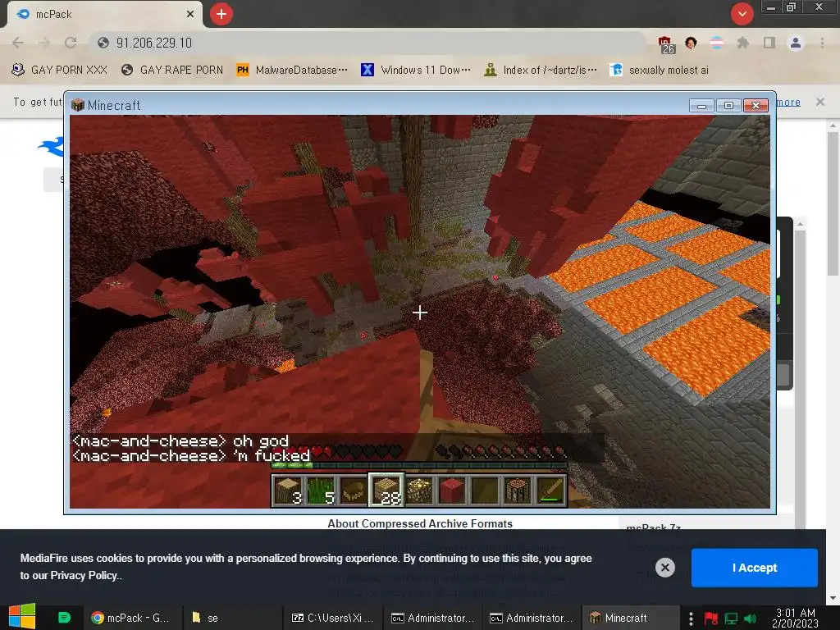Close the mcPack browser tab
This screenshot has height=630, width=840.
click(x=190, y=14)
